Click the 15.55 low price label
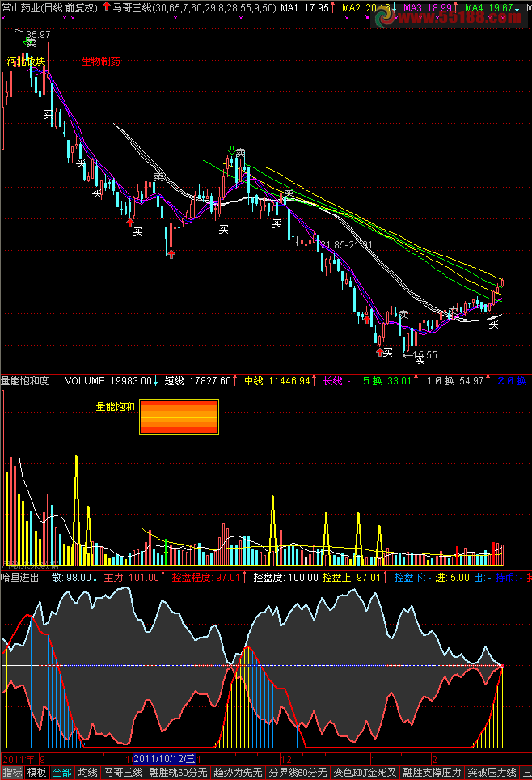 tap(425, 354)
